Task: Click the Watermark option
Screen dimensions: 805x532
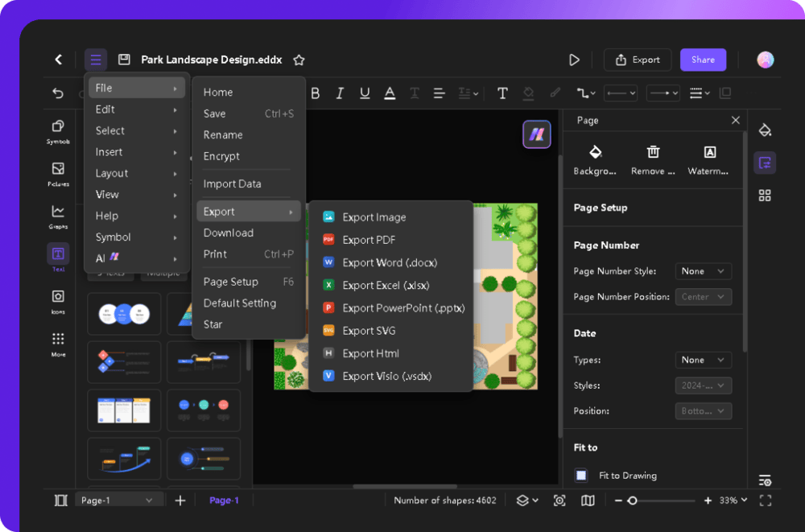Action: pos(708,160)
